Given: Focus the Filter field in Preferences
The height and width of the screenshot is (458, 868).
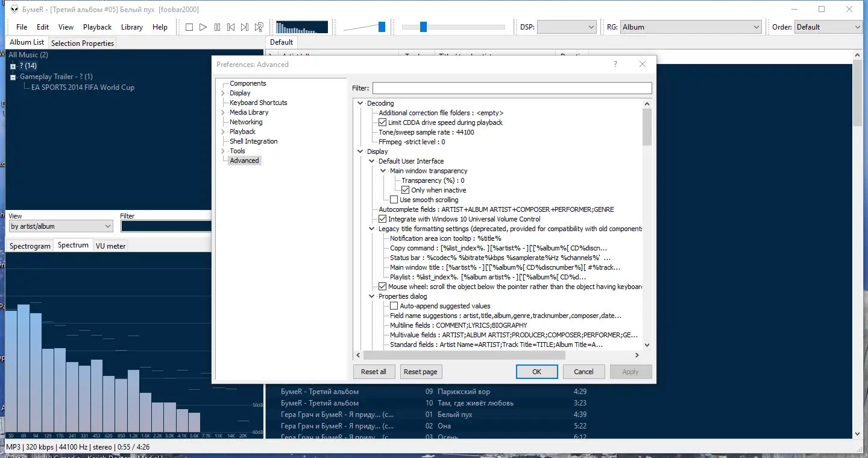Looking at the screenshot, I should [512, 88].
